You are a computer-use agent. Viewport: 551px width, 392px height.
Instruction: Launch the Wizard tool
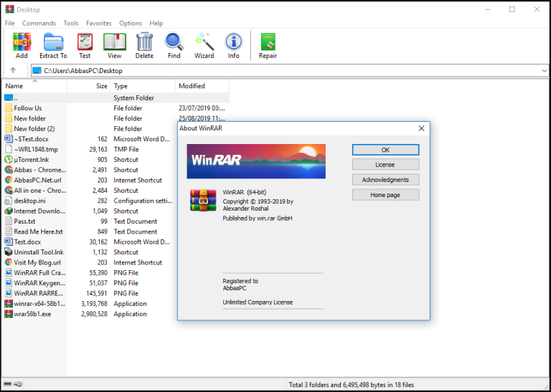pos(204,44)
